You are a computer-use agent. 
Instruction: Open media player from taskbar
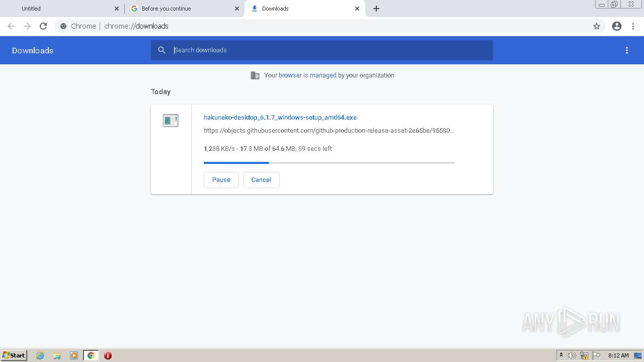pyautogui.click(x=74, y=355)
